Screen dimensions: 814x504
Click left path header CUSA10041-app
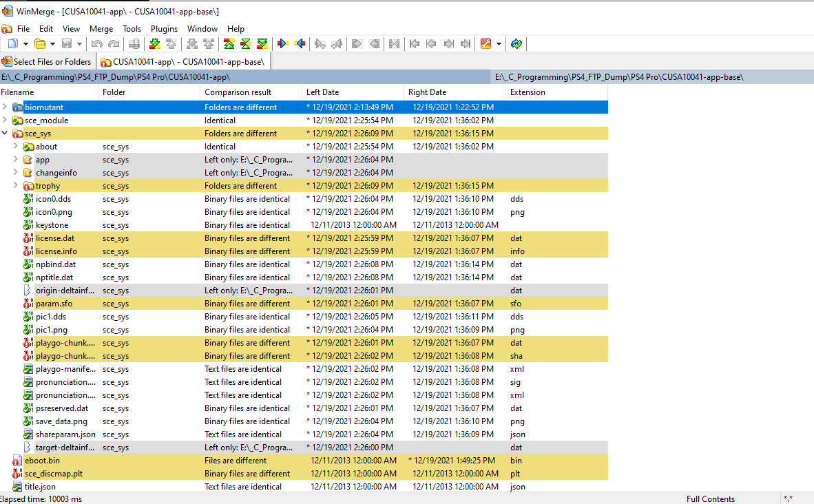(x=245, y=77)
